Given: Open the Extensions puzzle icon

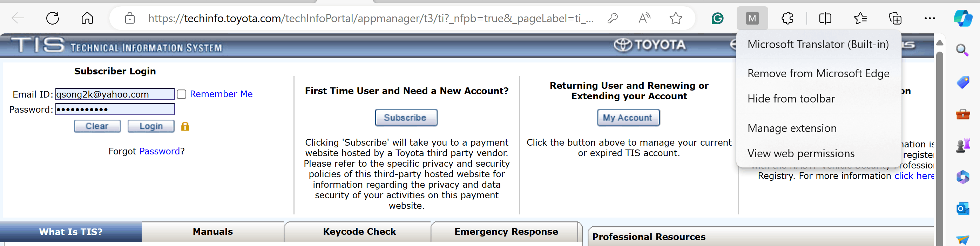Looking at the screenshot, I should point(787,18).
